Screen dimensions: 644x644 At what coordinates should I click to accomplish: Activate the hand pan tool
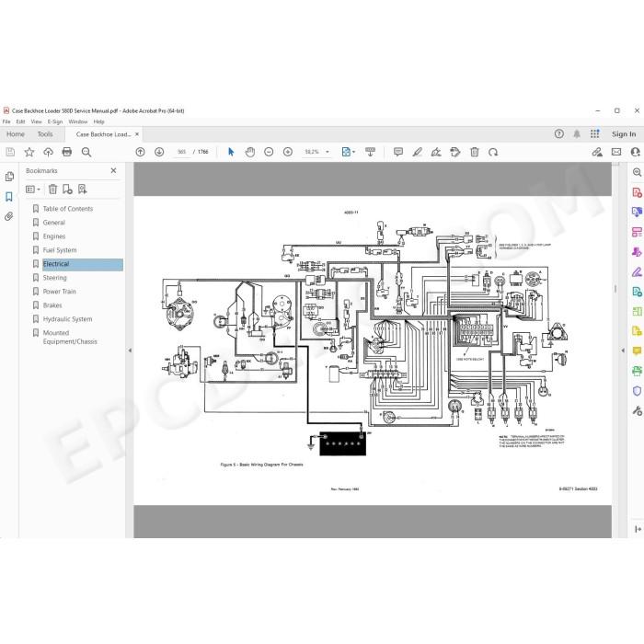tap(249, 152)
